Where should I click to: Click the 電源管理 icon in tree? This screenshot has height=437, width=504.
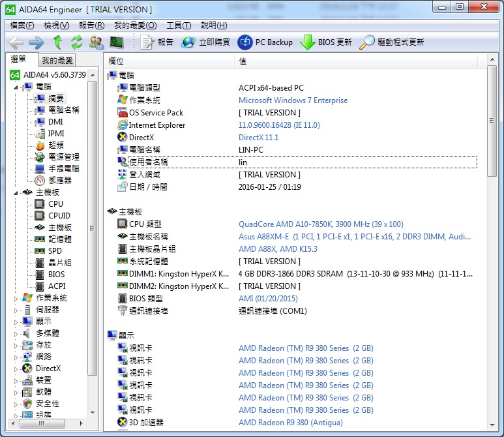tap(40, 157)
